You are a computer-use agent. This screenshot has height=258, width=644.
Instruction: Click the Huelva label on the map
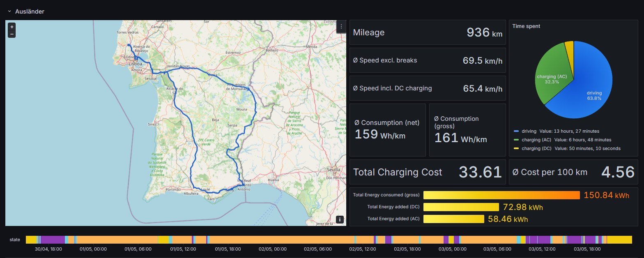point(273,180)
